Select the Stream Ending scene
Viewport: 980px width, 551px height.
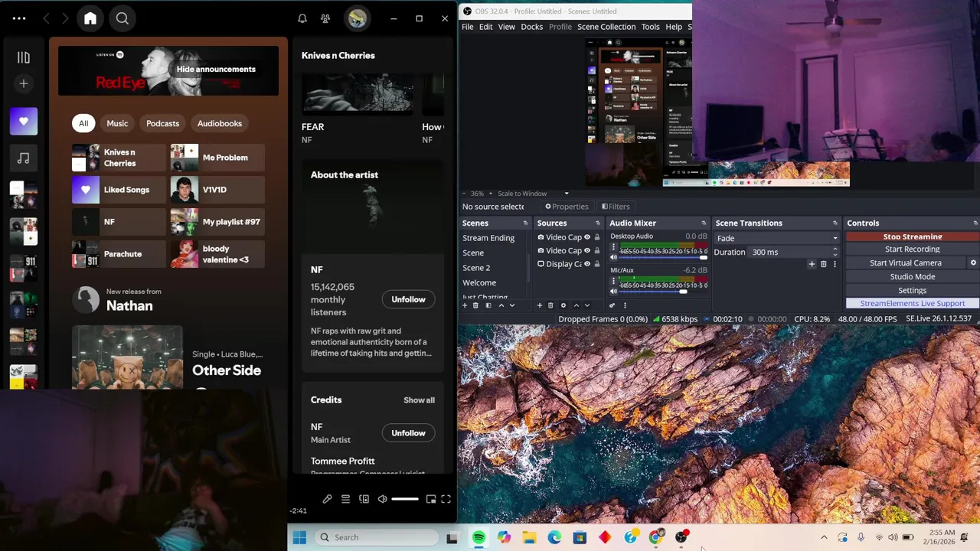[488, 238]
